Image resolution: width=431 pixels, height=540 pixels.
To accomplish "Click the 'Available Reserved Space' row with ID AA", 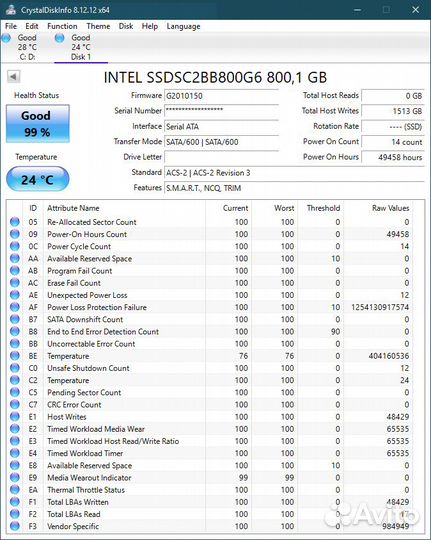I will (210, 258).
